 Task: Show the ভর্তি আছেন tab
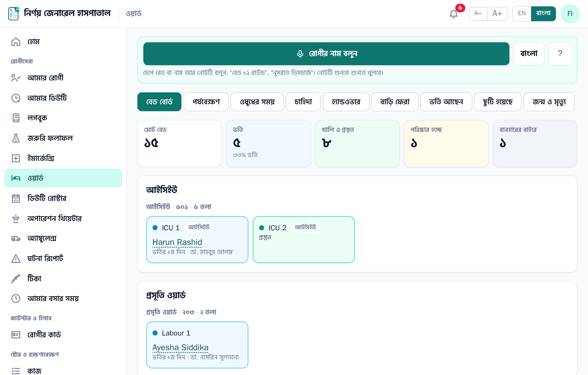(x=446, y=102)
